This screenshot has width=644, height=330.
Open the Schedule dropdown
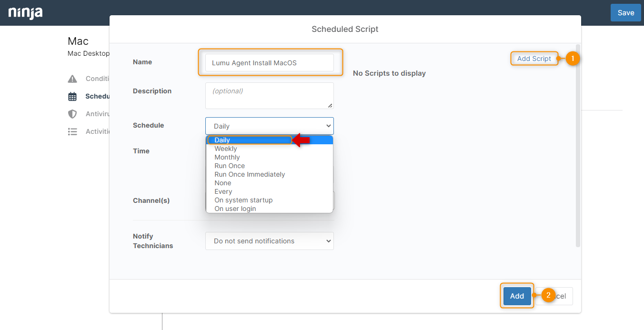[269, 126]
